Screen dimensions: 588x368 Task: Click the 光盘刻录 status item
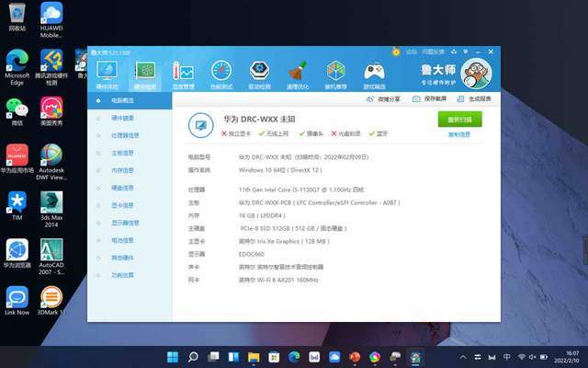[x=345, y=133]
